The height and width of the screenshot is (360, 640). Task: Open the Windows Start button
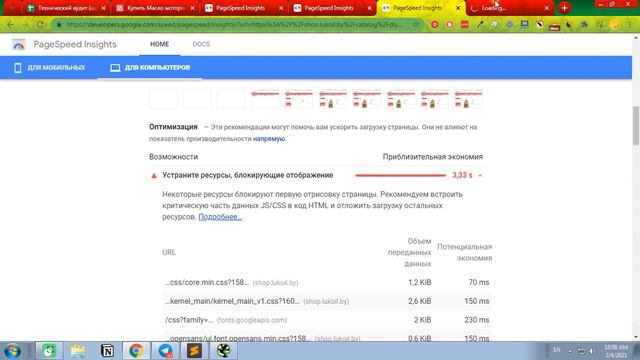[x=12, y=351]
